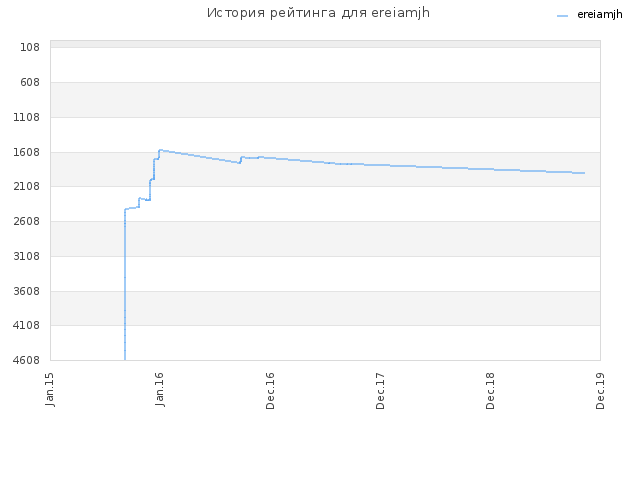
Task: Click the 1608 y-axis label
Action: [27, 152]
